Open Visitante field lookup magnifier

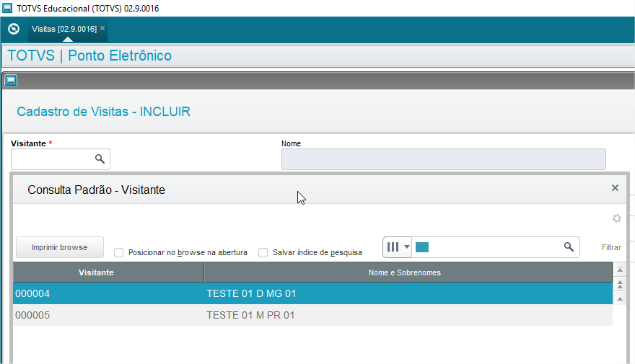click(100, 159)
